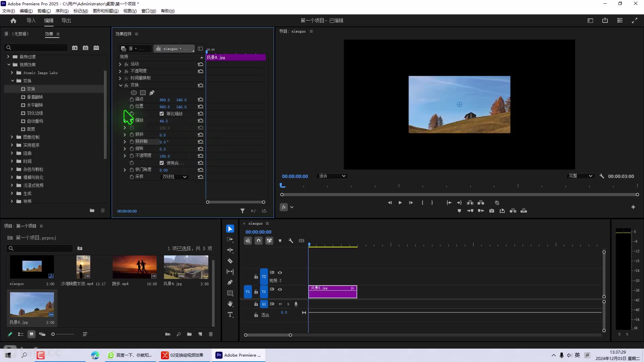Click Go to In point
The width and height of the screenshot is (644, 362).
pos(449,203)
